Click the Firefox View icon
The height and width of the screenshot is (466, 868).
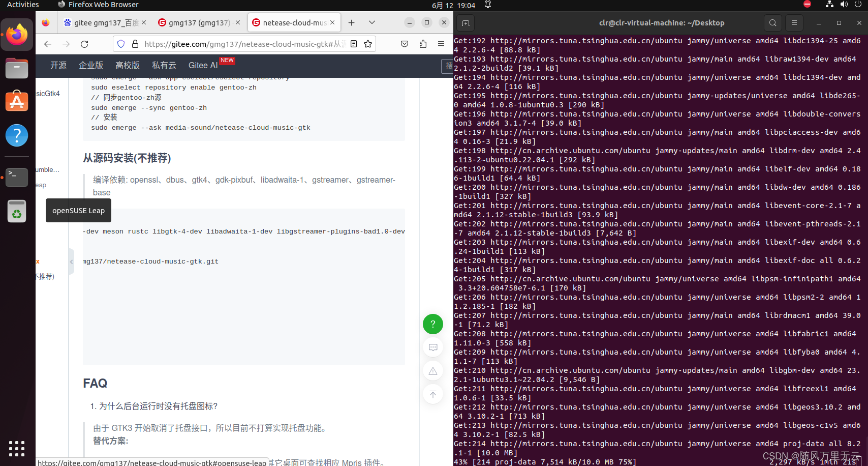[x=46, y=23]
